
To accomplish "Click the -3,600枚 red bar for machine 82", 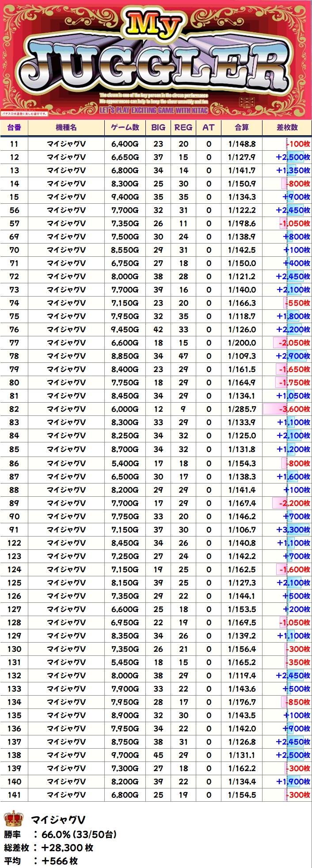I will (287, 409).
